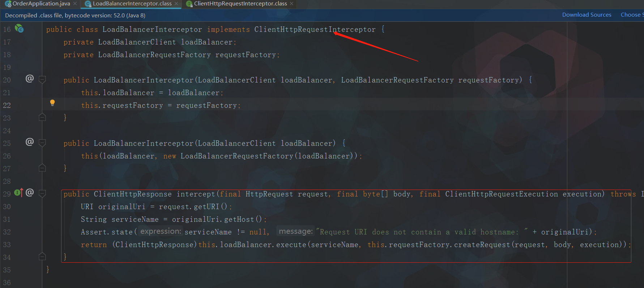
Task: Close the ClientHttpRequestInterceptor.class tab
Action: [291, 4]
